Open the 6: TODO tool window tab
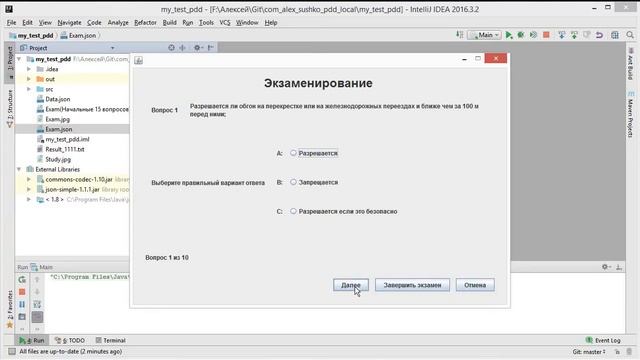Image resolution: width=640 pixels, height=360 pixels. 70,340
